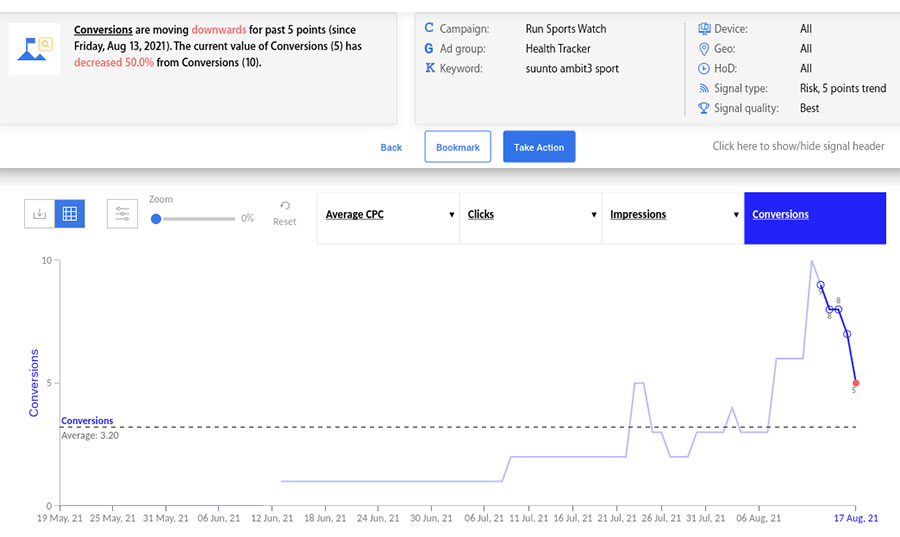Click the Campaign C icon

[429, 28]
